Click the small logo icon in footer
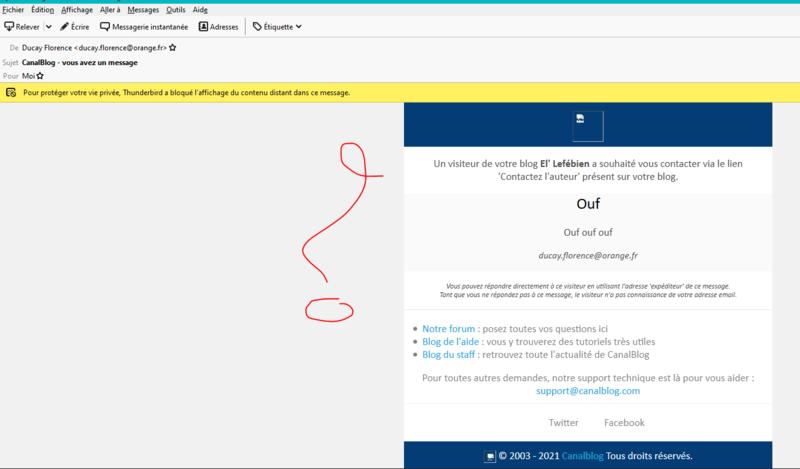The image size is (800, 469). pyautogui.click(x=489, y=456)
